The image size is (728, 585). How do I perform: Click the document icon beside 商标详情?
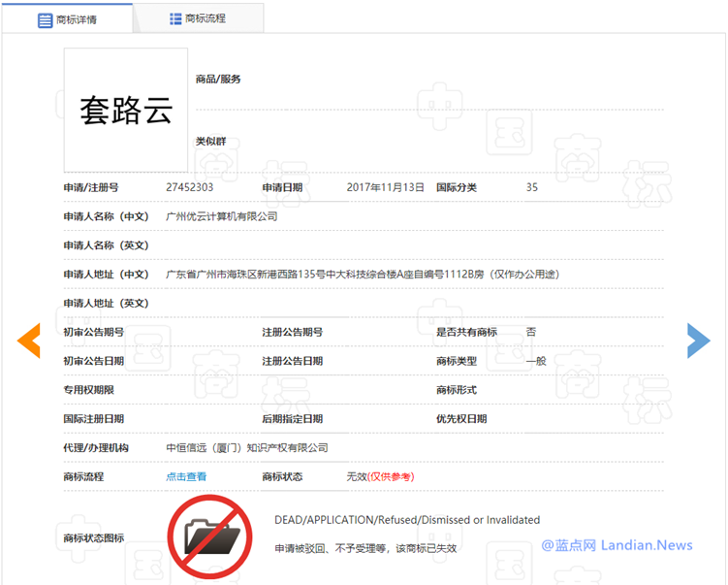click(45, 19)
